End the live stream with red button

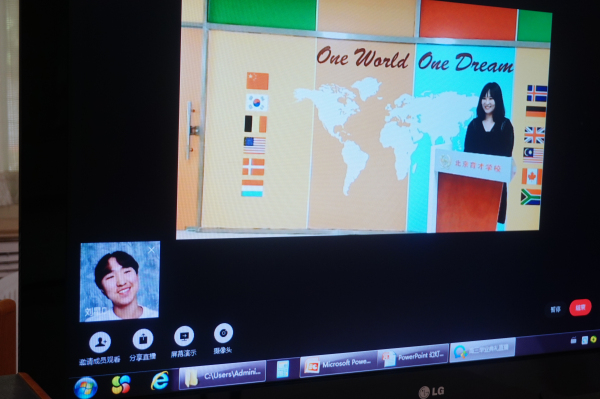[x=580, y=308]
